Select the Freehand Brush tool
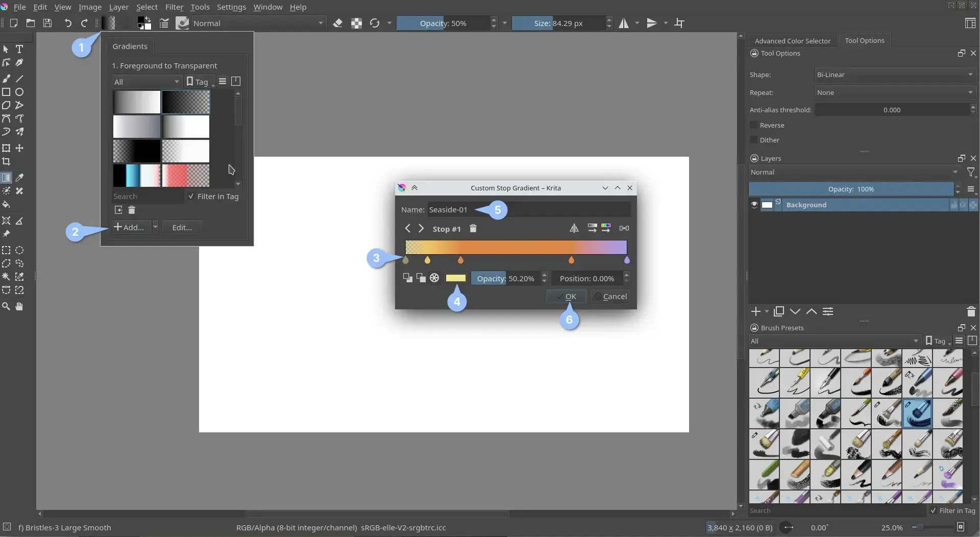This screenshot has width=980, height=537. [6, 78]
